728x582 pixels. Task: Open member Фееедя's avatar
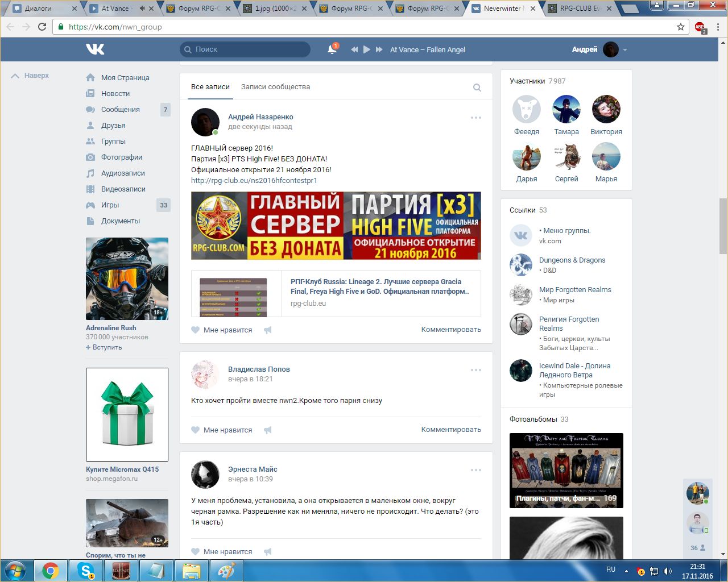[527, 109]
